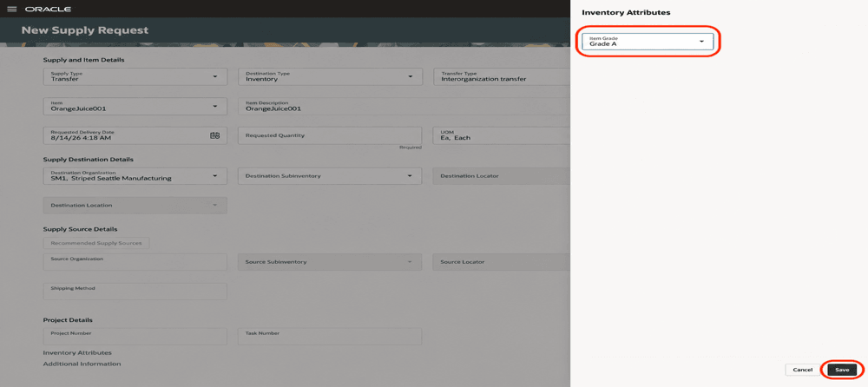Click the Source Locator field
This screenshot has height=387, width=868.
pyautogui.click(x=502, y=262)
